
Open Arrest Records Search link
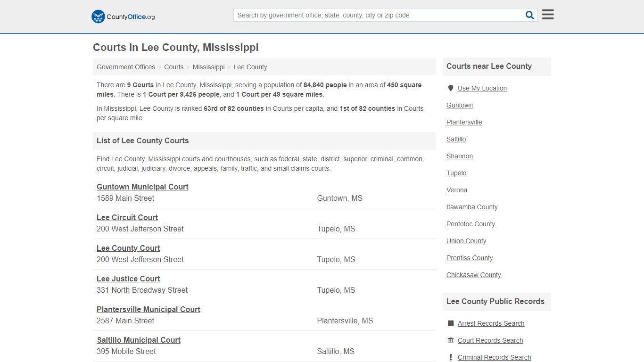coord(491,323)
